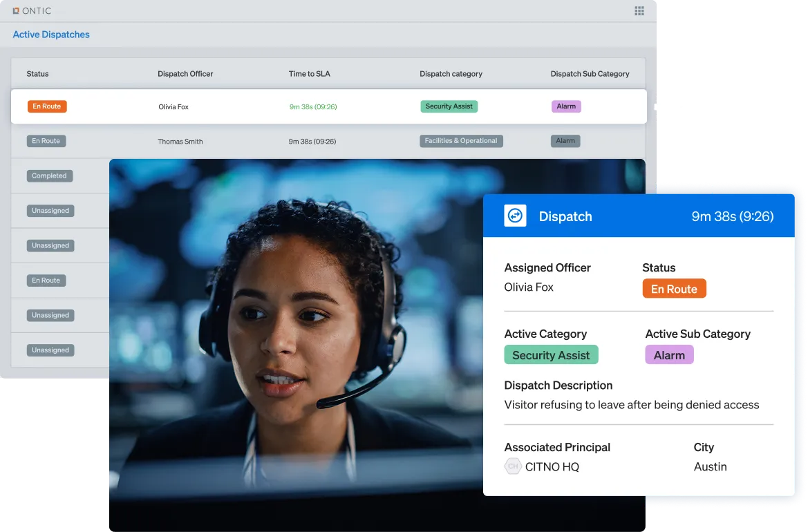
Task: Sort by the Dispatch Officer column header
Action: 185,74
